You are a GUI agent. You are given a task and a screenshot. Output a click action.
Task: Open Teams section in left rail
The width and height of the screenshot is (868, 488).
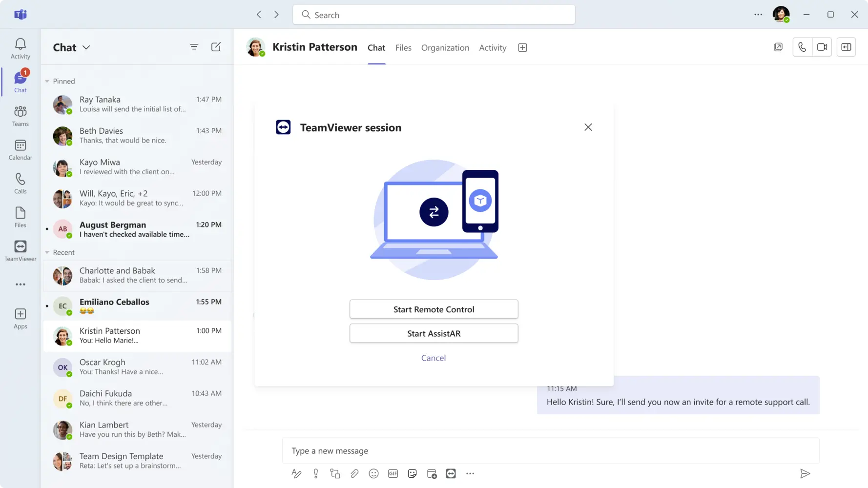tap(20, 116)
